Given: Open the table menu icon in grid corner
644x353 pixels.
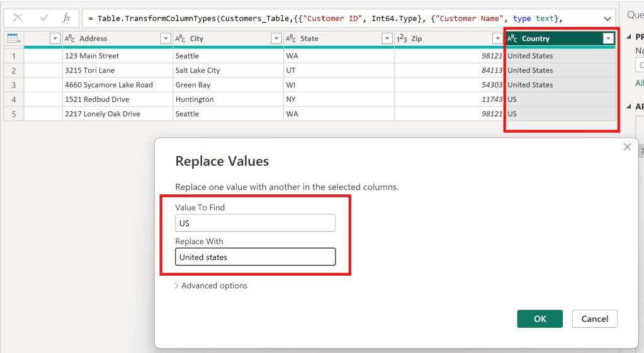Looking at the screenshot, I should (x=13, y=38).
